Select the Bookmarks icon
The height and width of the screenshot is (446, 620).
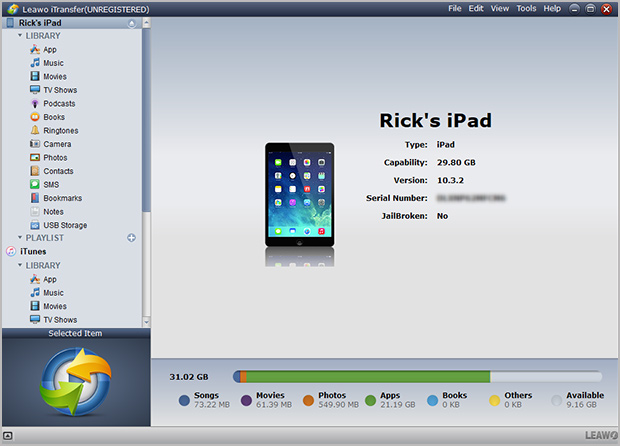35,198
